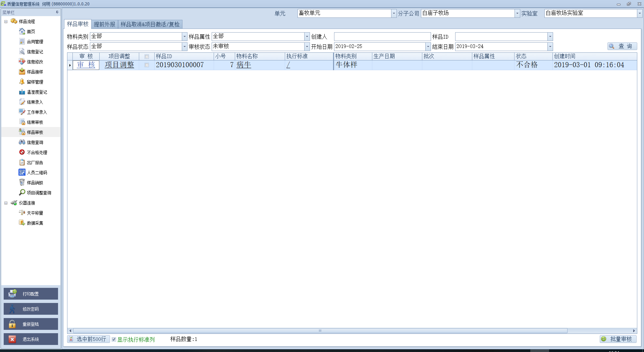Screen dimensions: 644x352
Task: Click the 人员二维码 QR code icon
Action: pos(22,172)
